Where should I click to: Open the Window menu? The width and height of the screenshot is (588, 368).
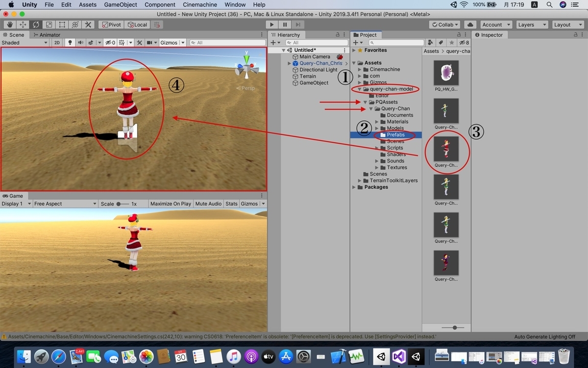(x=235, y=4)
